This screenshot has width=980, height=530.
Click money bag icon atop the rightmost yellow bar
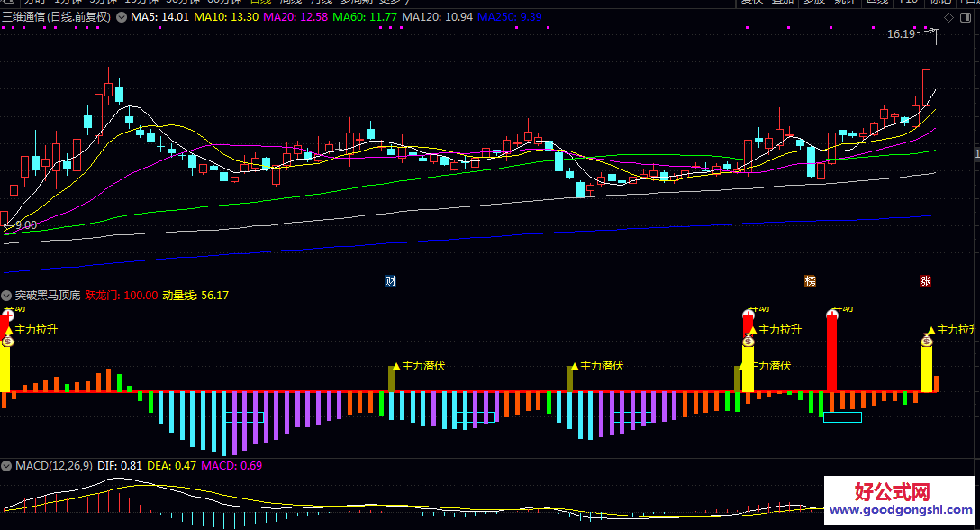tap(926, 341)
